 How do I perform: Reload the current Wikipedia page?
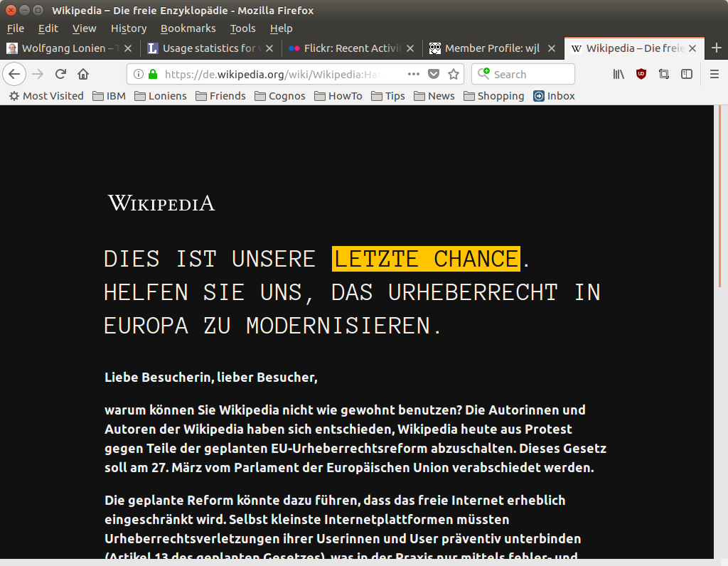coord(60,74)
